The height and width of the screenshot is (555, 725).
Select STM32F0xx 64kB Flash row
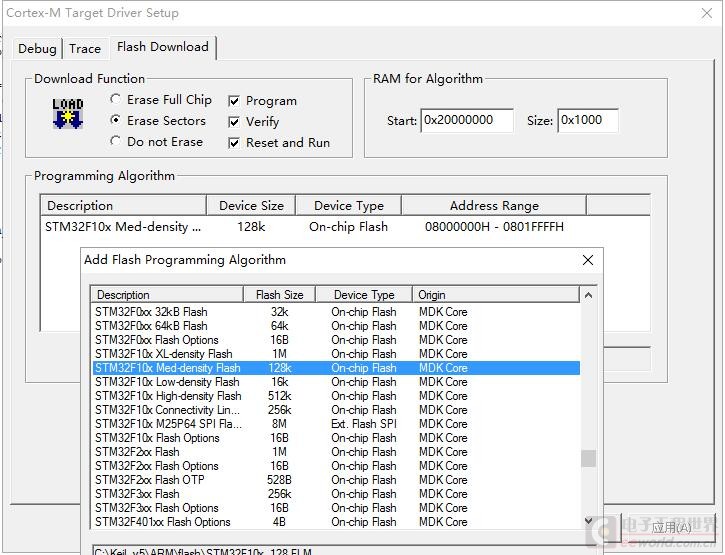(336, 326)
